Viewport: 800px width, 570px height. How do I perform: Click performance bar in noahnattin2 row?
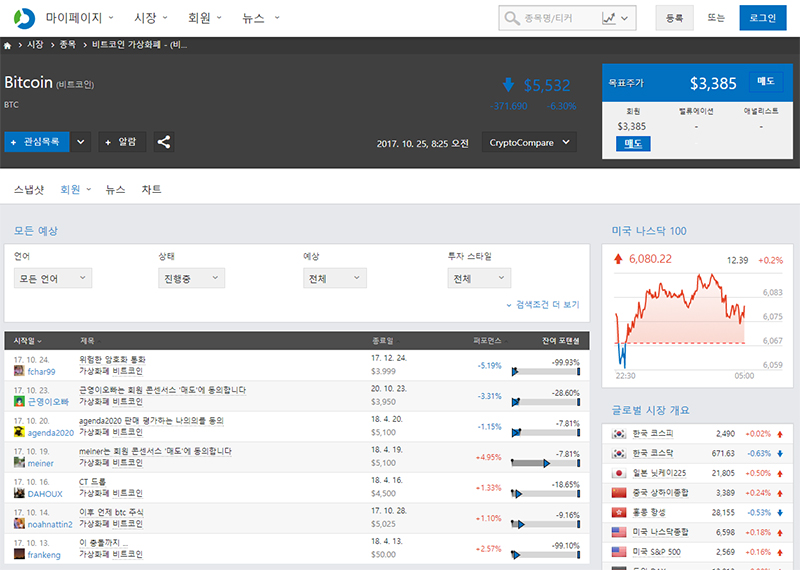point(546,524)
